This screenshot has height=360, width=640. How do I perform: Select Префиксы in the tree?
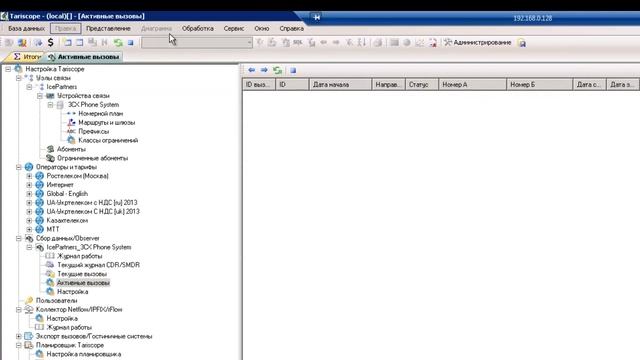click(93, 131)
